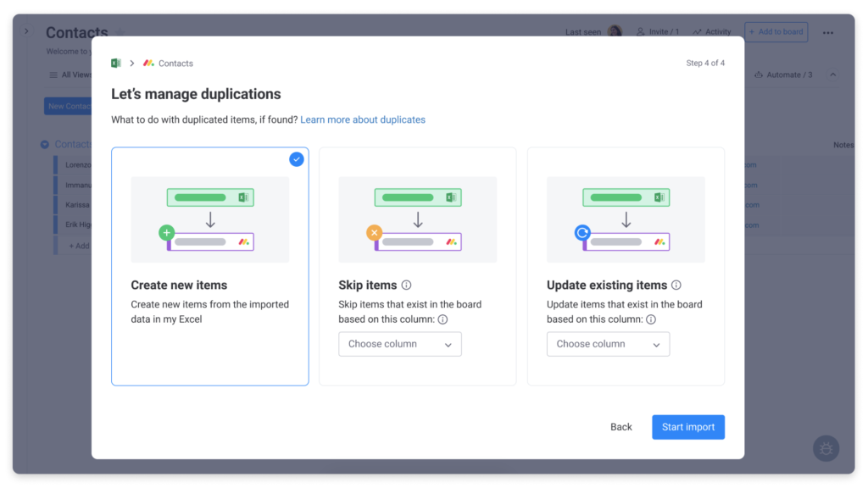Viewport: 868px width, 488px height.
Task: Click the Add to board button
Action: pyautogui.click(x=776, y=32)
